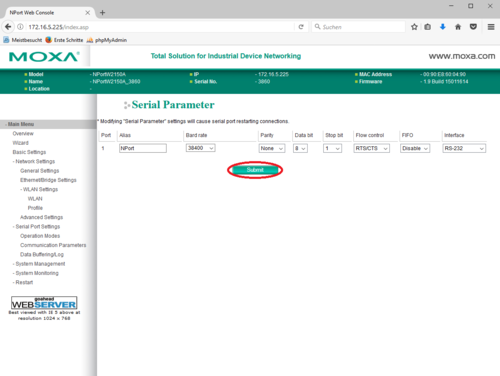Open the Erste Schritte bookmark
Viewport: 500px width, 376px height.
point(64,40)
